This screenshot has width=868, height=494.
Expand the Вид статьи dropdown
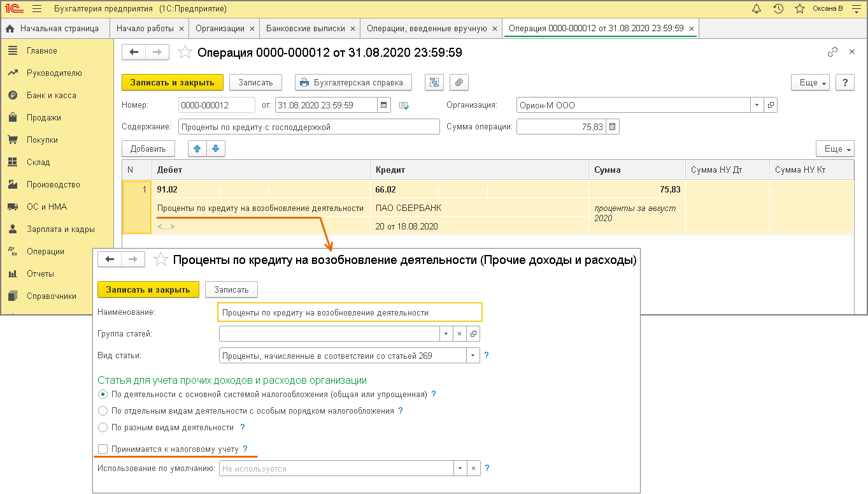[x=473, y=356]
